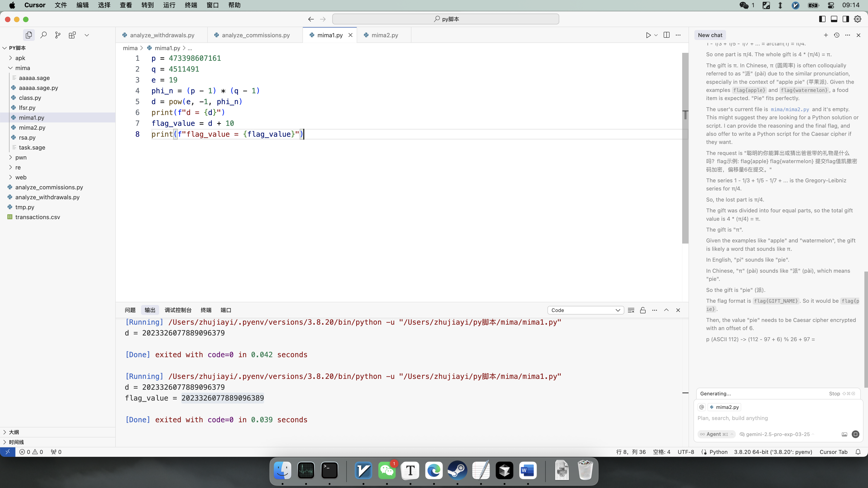Open Cursor settings gear
Image resolution: width=868 pixels, height=488 pixels.
pos(858,19)
